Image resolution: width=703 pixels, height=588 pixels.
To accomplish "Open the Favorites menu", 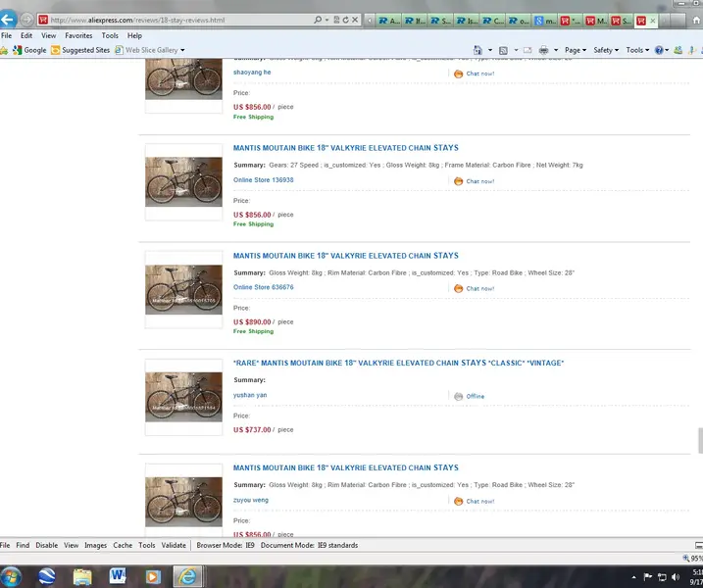I will click(x=78, y=35).
